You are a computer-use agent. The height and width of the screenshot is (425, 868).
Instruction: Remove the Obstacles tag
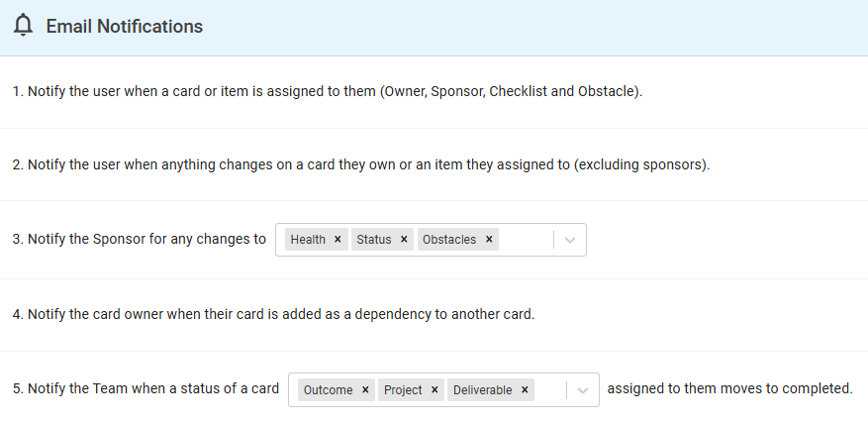(x=489, y=240)
